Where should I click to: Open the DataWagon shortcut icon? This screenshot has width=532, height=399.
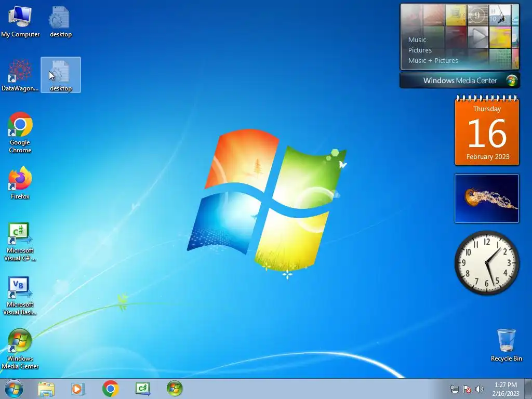(20, 75)
